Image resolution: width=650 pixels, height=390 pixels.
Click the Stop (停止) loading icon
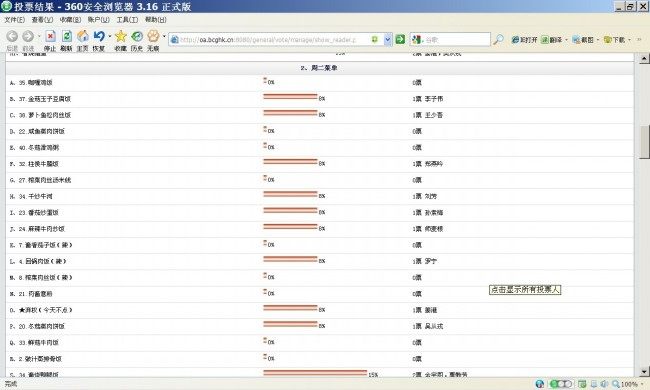pyautogui.click(x=50, y=36)
